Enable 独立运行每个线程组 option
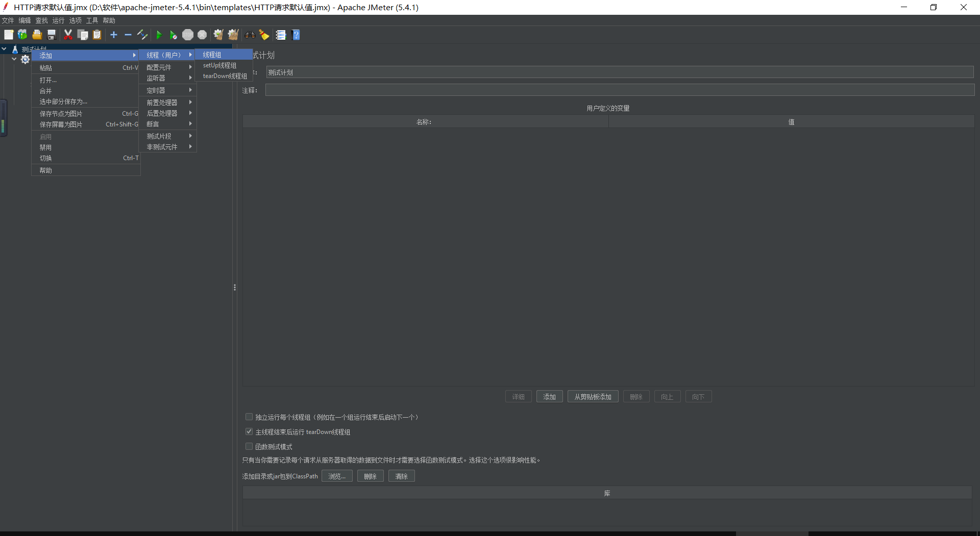This screenshot has height=536, width=980. (x=249, y=417)
